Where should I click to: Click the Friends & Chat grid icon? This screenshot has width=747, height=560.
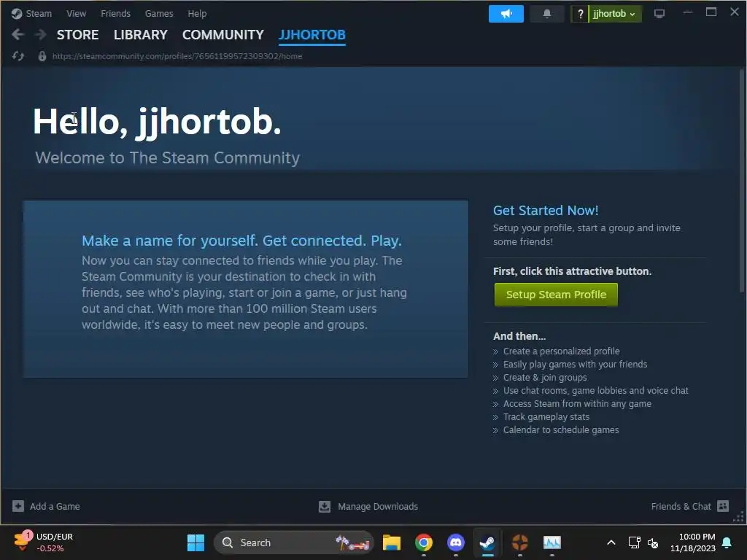pyautogui.click(x=723, y=506)
